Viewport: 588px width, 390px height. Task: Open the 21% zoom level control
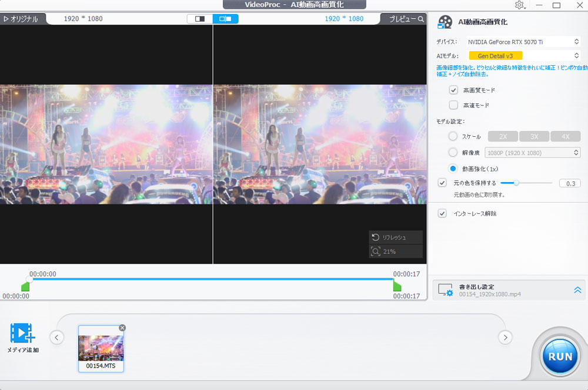click(396, 251)
